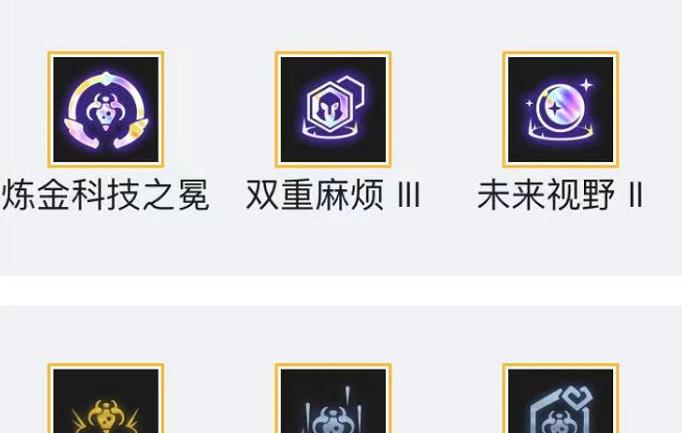Choose the 双重麻烦 III helmet hexagon icon
The width and height of the screenshot is (682, 433).
click(333, 109)
